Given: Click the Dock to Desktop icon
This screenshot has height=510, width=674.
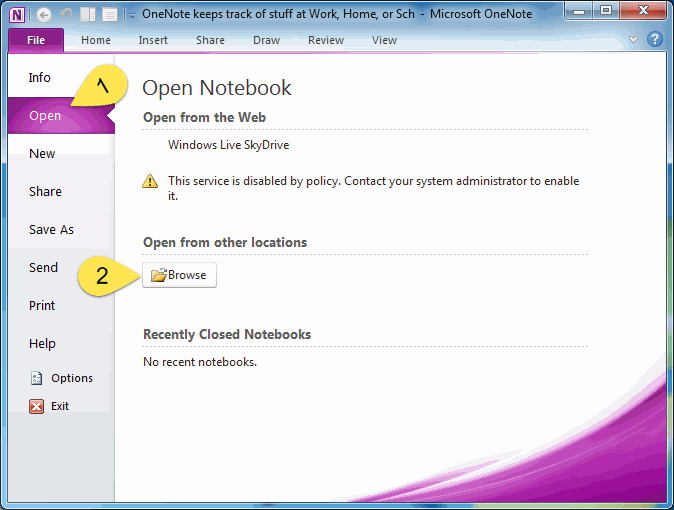Looking at the screenshot, I should coord(88,15).
